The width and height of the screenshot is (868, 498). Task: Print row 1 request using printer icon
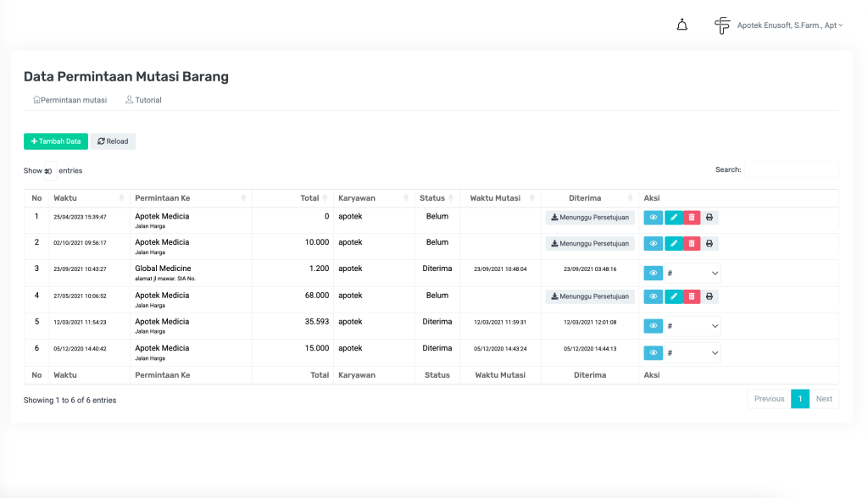[x=709, y=218]
